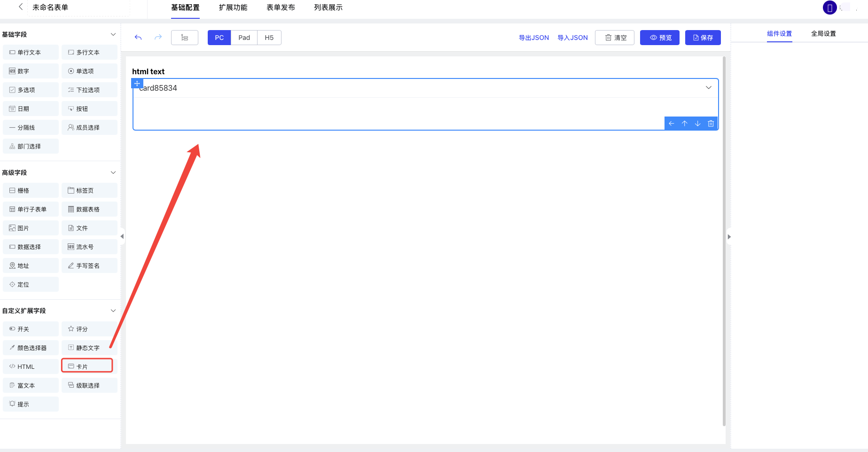This screenshot has width=868, height=452.
Task: Select the PC layout mode
Action: coord(219,38)
